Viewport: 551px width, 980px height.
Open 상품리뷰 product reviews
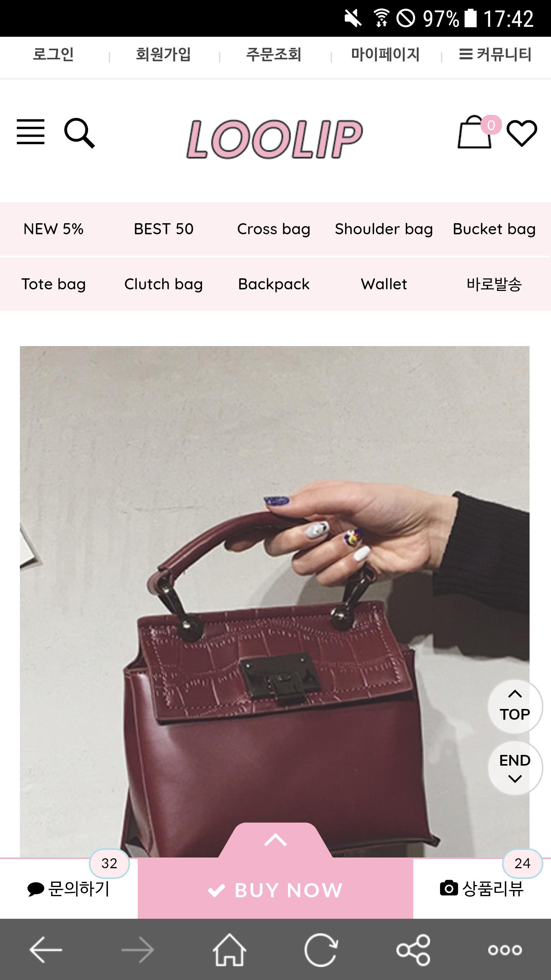[x=482, y=889]
